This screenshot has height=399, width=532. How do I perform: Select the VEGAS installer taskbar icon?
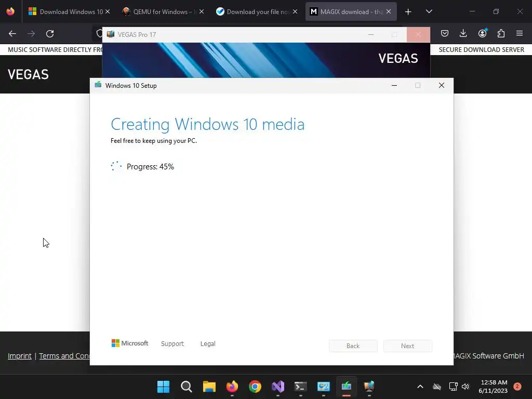click(x=369, y=387)
